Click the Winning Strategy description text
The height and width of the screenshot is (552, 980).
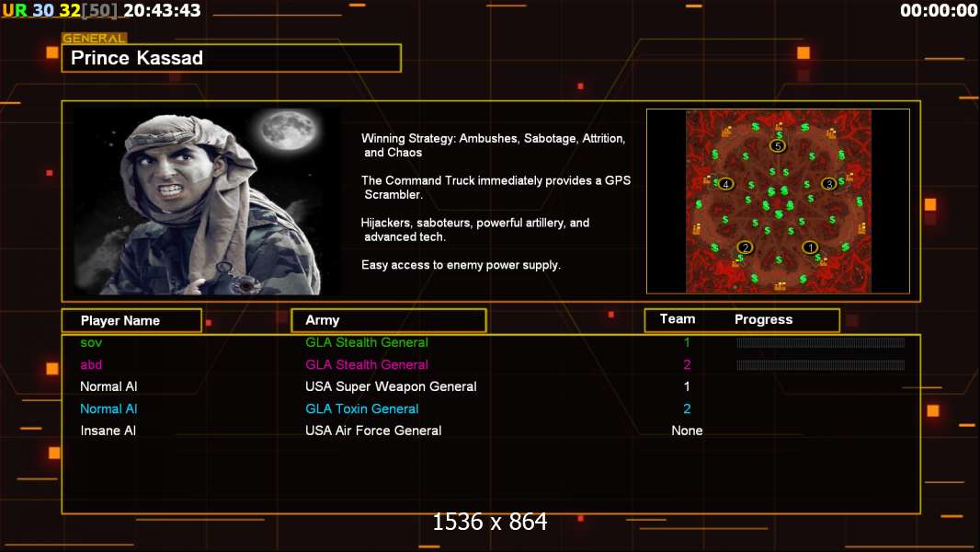coord(493,145)
